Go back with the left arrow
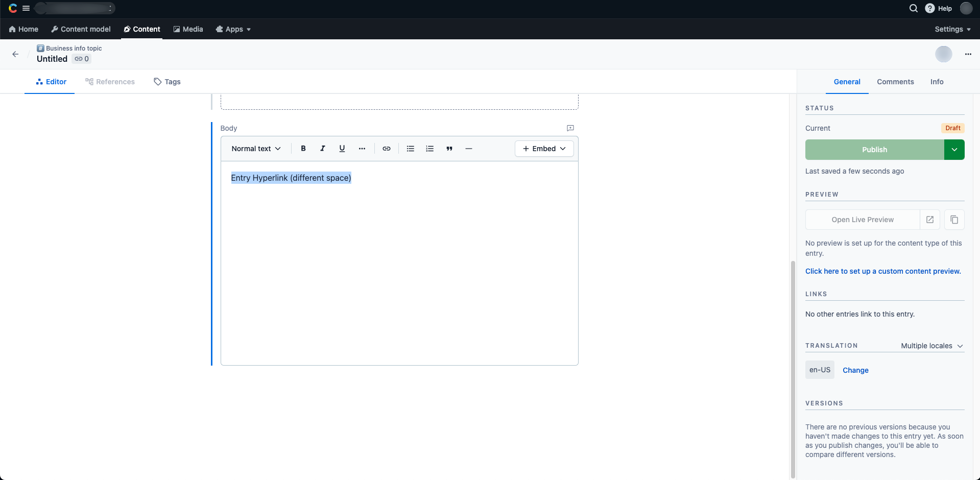 pyautogui.click(x=15, y=54)
